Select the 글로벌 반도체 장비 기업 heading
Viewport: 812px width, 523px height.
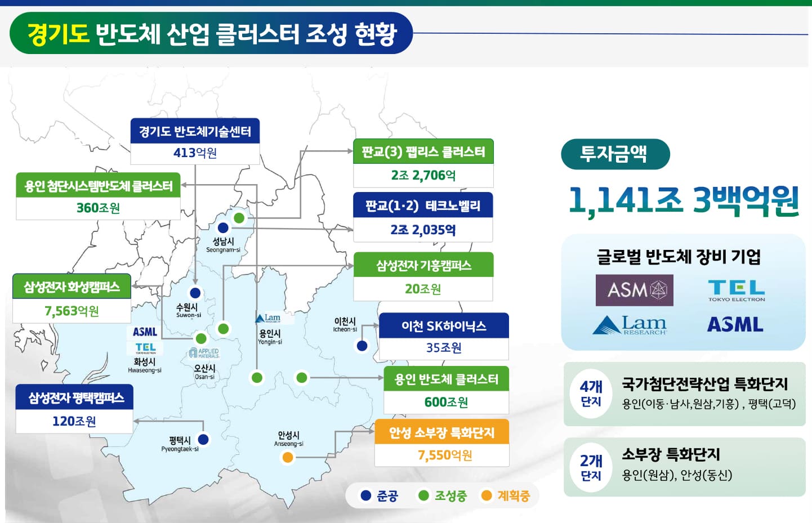[x=679, y=257]
